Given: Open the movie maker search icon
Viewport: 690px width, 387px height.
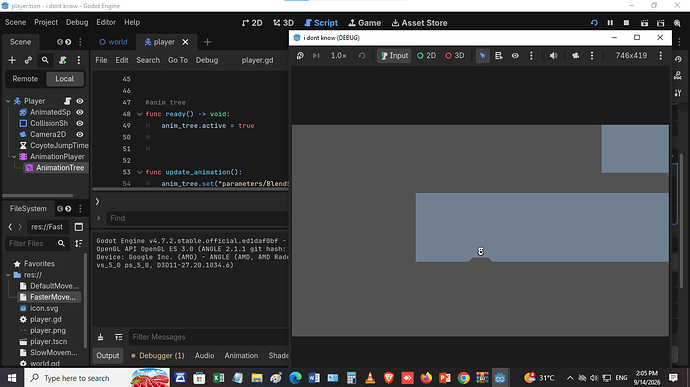Looking at the screenshot, I should [x=677, y=23].
